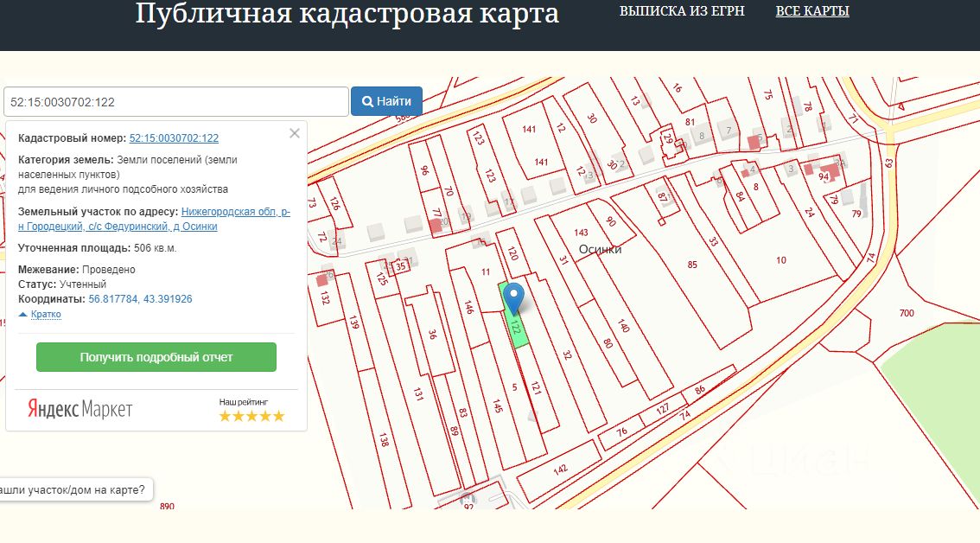Screen dimensions: 980x543
Task: Select parcel 36 on the map
Action: coord(432,334)
